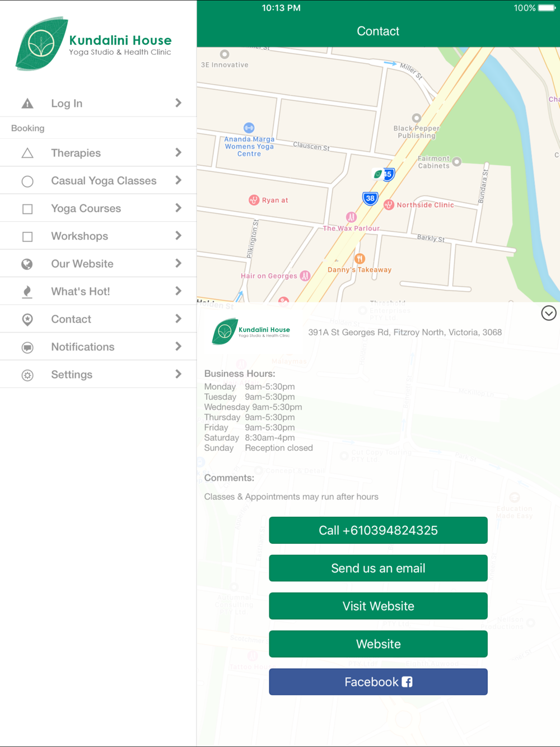Screen dimensions: 560x747
Task: Select Casual Yoga Classes menu item
Action: click(98, 180)
